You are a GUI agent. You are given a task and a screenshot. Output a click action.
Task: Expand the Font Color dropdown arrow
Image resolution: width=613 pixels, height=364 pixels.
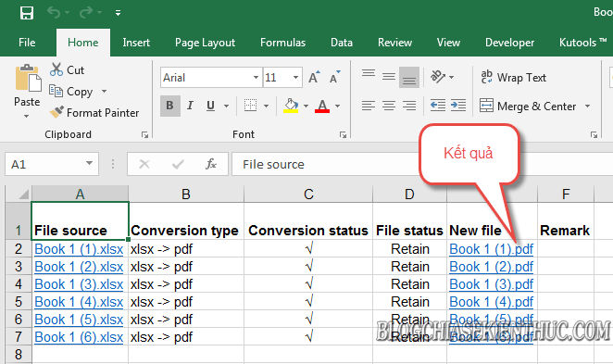[337, 106]
